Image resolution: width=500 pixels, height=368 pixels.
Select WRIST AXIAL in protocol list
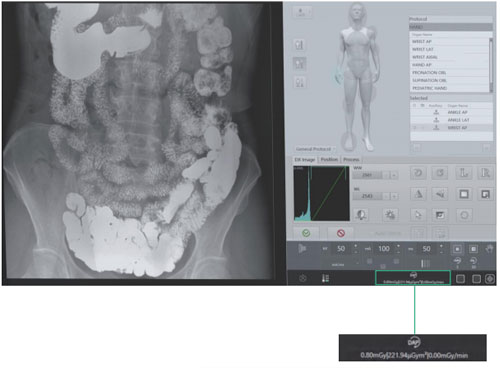click(449, 57)
